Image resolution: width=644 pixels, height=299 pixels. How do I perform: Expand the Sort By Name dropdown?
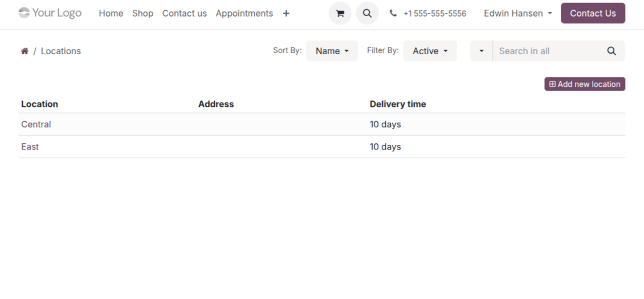(x=332, y=51)
